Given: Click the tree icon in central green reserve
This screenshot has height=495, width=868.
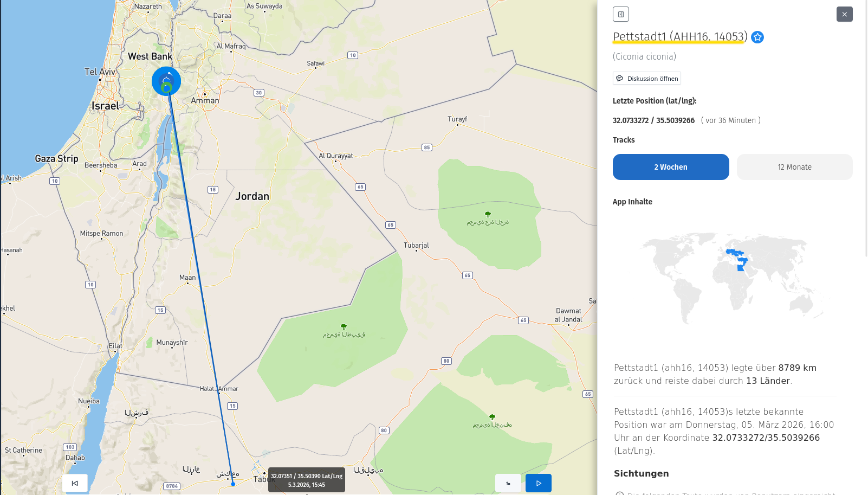Looking at the screenshot, I should coord(344,326).
